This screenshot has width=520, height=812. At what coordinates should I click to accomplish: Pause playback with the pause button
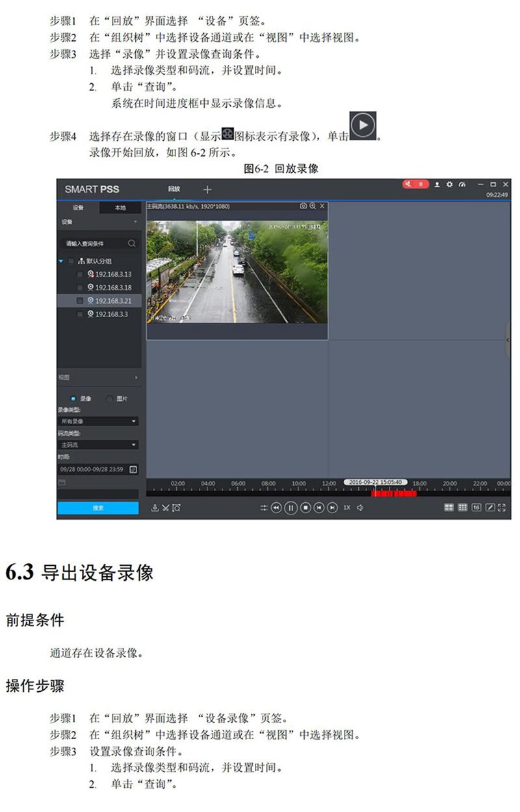[x=291, y=507]
